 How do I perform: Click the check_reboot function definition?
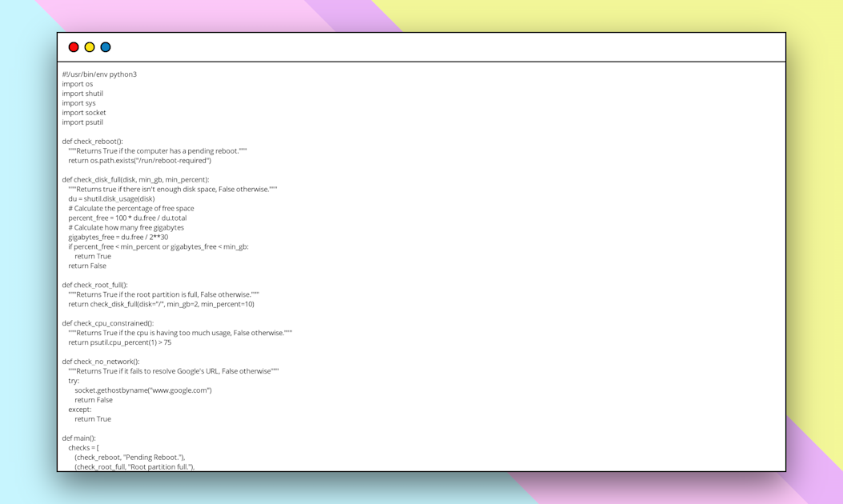pyautogui.click(x=92, y=141)
